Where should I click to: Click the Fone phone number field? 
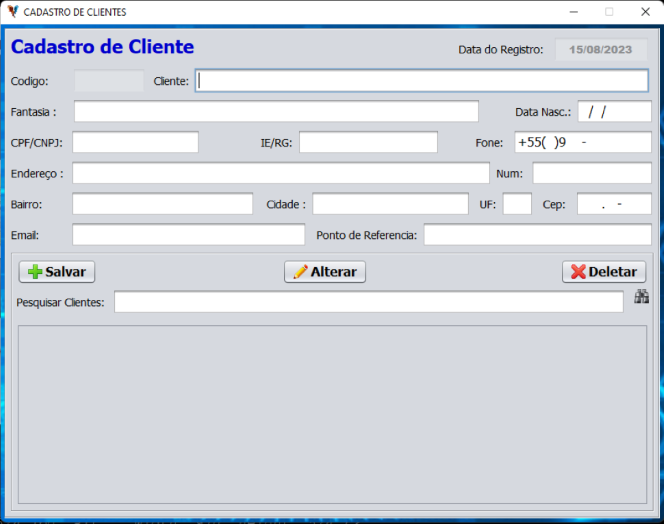tap(582, 143)
